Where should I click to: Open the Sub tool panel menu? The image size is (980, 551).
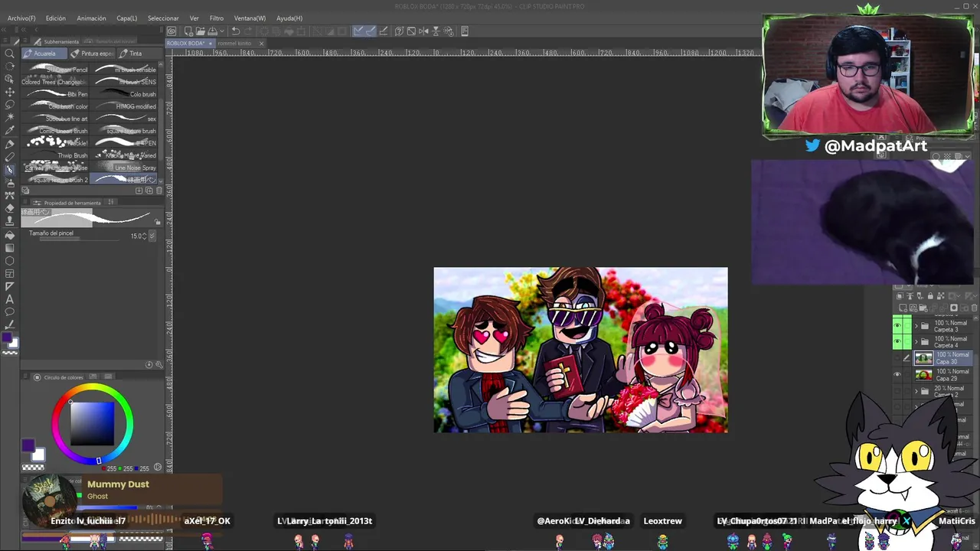pyautogui.click(x=27, y=41)
